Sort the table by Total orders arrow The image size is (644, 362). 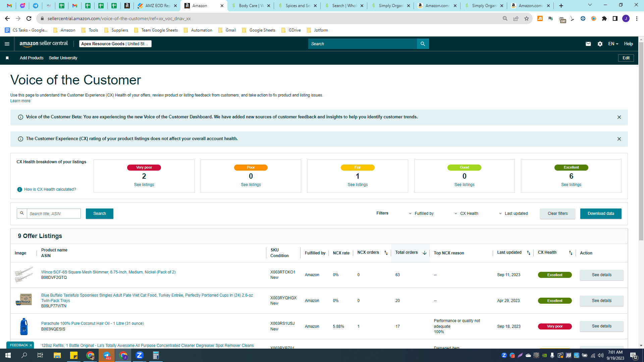coord(425,253)
